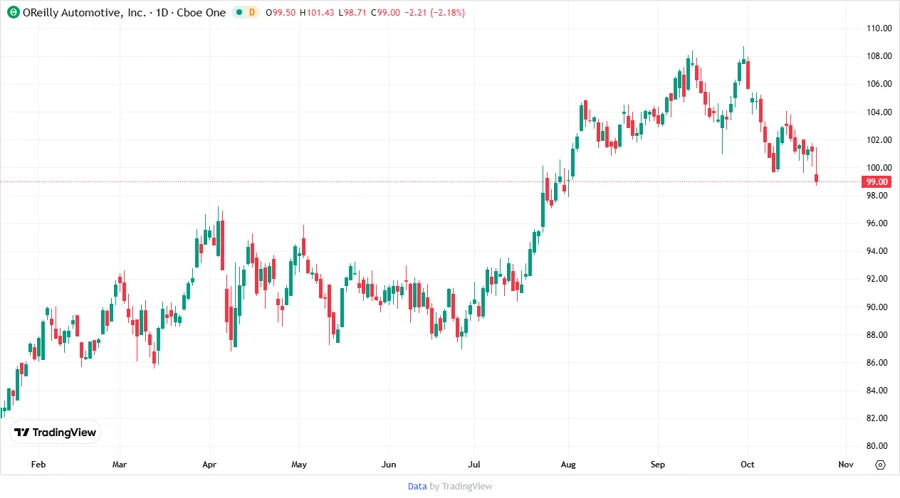Click the 108.00 price axis label
This screenshot has height=498, width=900.
click(879, 56)
